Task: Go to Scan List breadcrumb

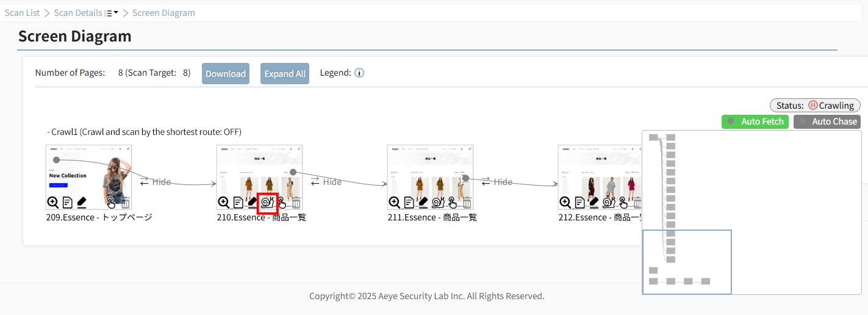Action: point(23,13)
